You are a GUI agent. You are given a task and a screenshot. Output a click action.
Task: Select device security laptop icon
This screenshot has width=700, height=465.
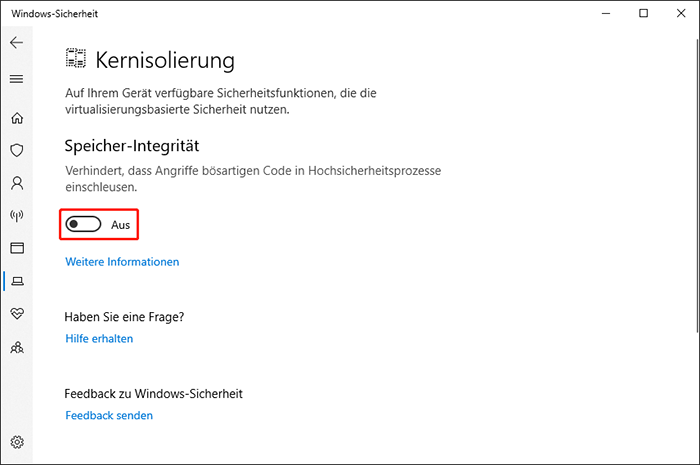(16, 281)
